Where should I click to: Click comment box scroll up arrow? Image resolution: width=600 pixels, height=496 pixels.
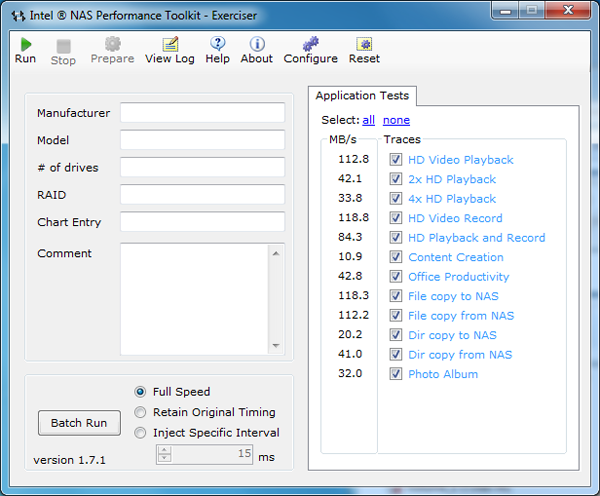click(276, 254)
